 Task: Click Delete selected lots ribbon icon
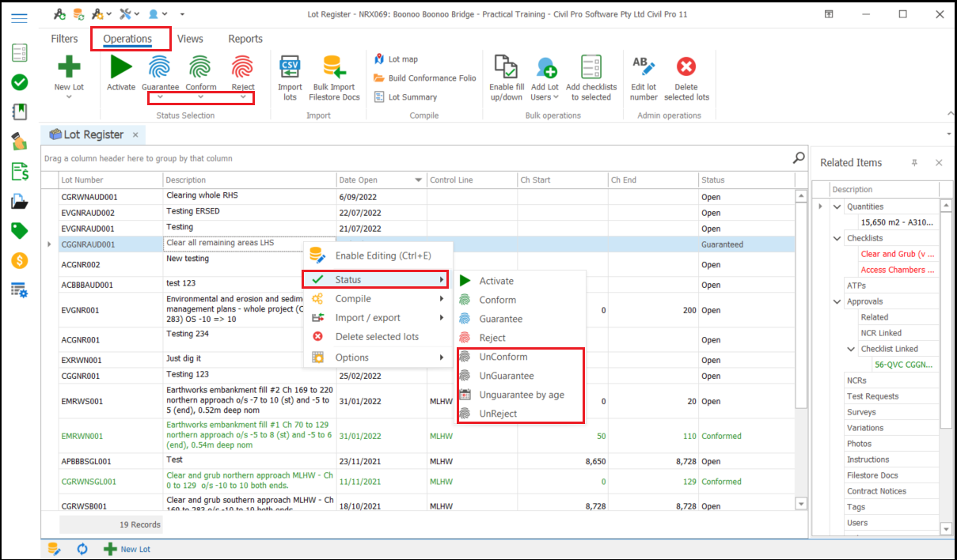685,66
